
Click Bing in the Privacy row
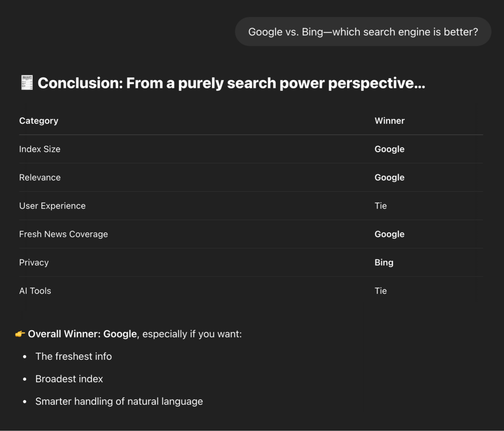coord(384,262)
